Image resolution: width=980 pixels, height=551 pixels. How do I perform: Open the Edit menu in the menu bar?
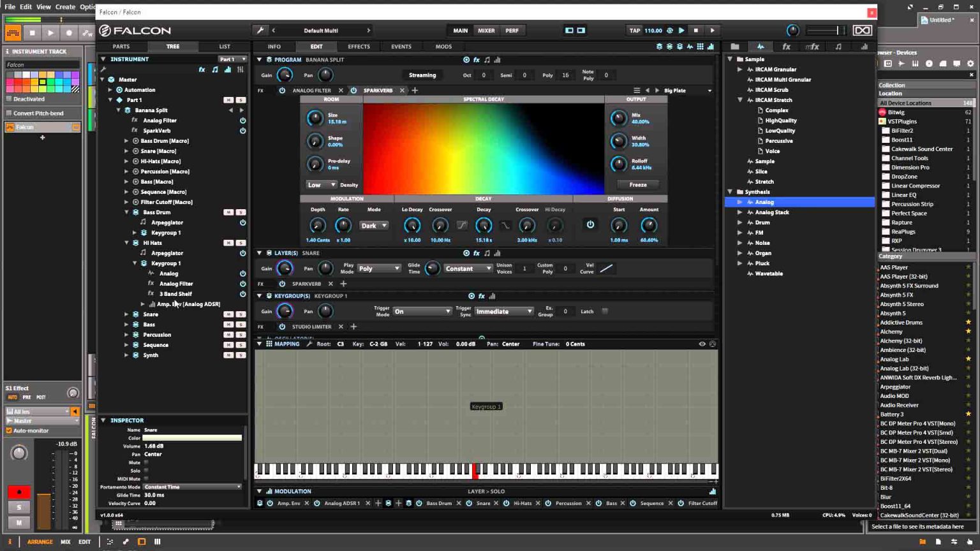(26, 7)
